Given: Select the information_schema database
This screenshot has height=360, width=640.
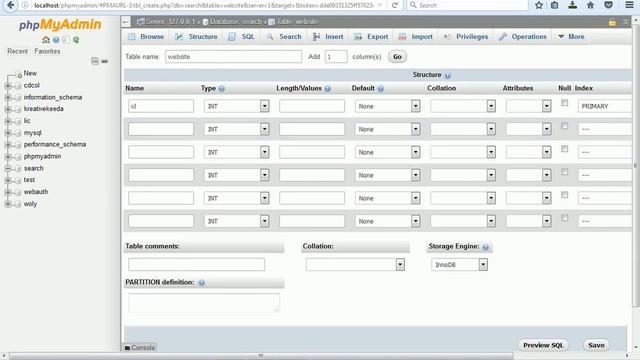Looking at the screenshot, I should 53,98.
